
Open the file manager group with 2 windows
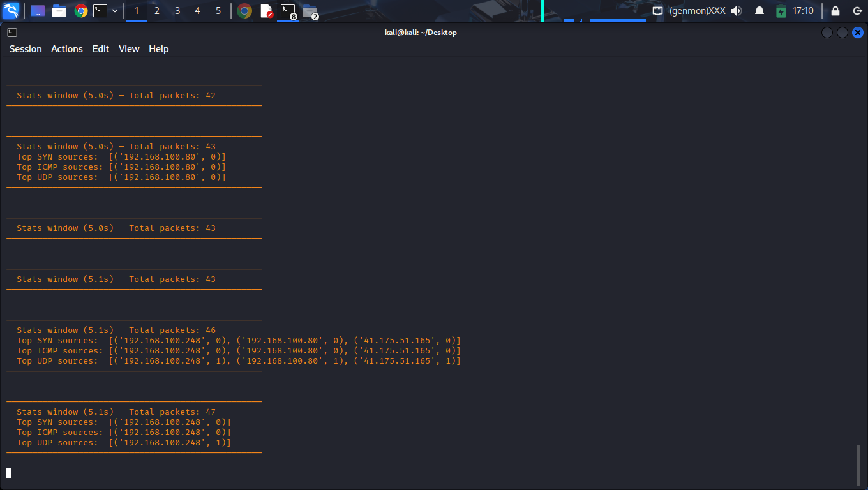pyautogui.click(x=310, y=11)
